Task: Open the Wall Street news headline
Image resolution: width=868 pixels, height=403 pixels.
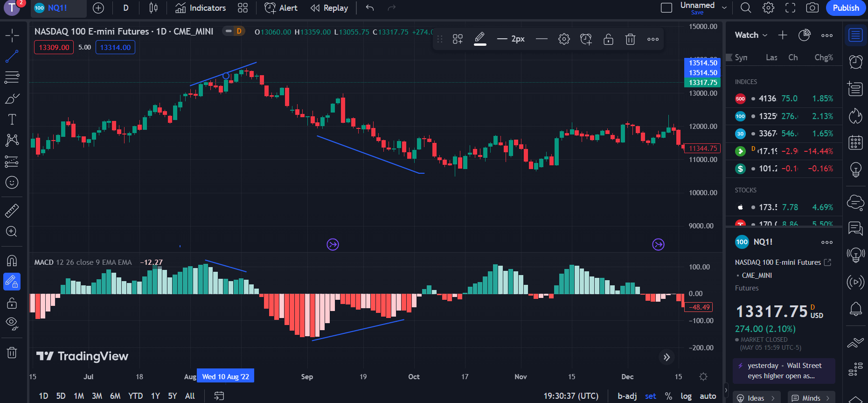Action: click(784, 371)
